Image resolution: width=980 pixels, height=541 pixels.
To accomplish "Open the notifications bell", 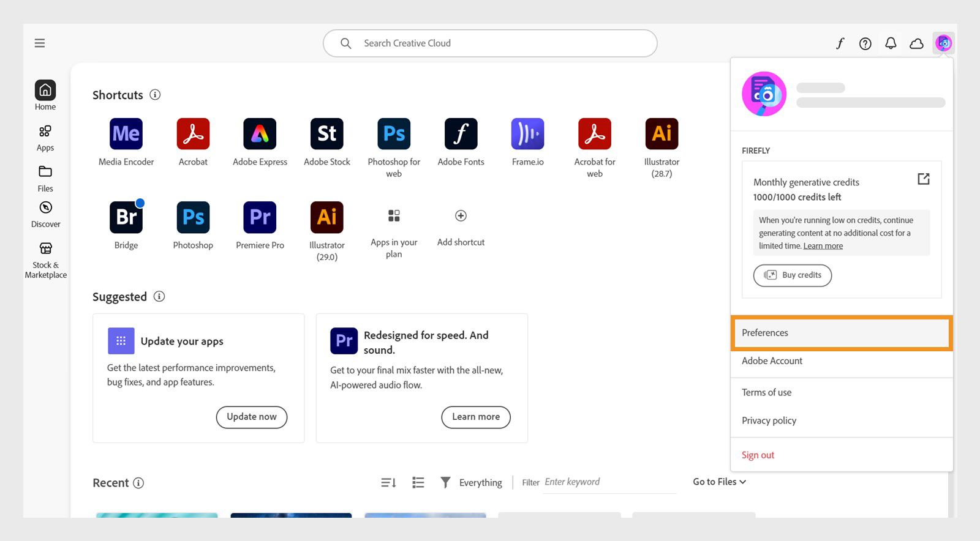I will tap(891, 43).
